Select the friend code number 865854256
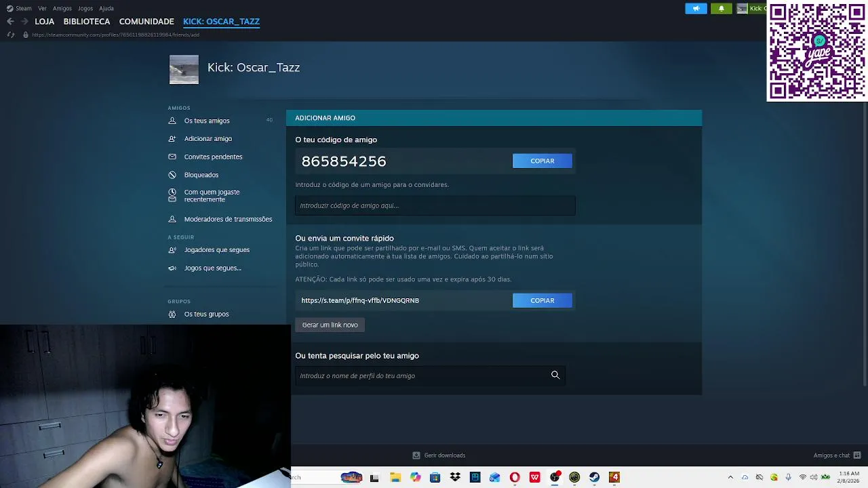Screen dimensions: 868x488 click(x=344, y=161)
